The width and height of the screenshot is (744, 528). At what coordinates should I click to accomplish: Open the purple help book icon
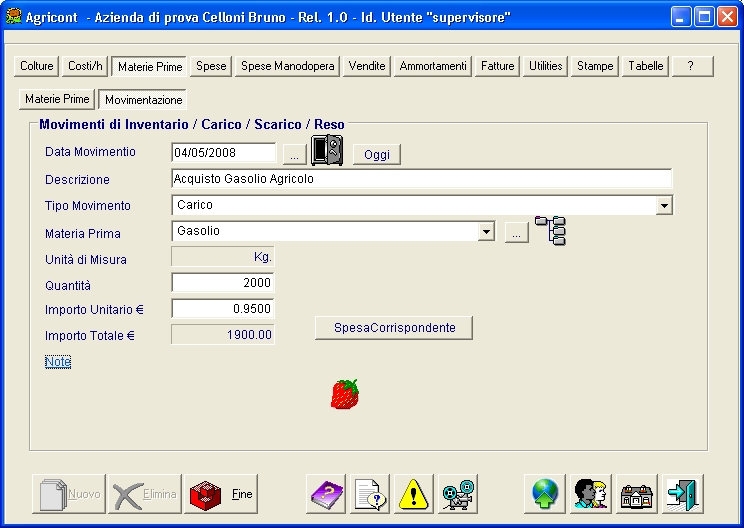325,494
